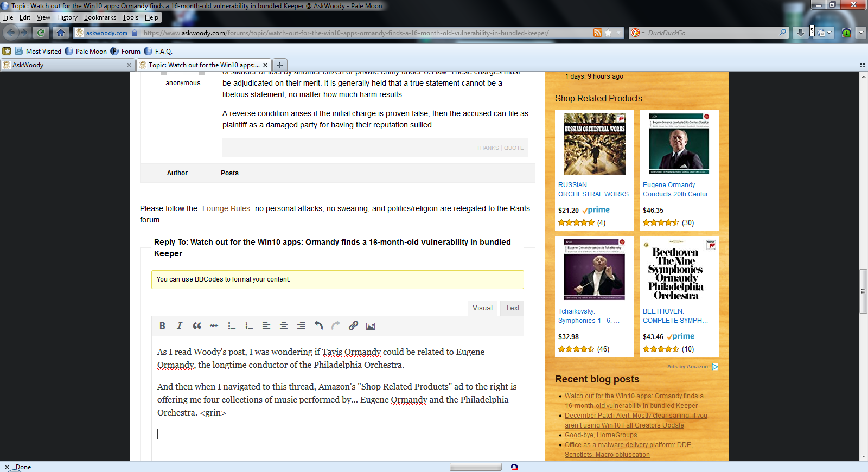Align text center in editor
Image resolution: width=868 pixels, height=472 pixels.
point(284,326)
